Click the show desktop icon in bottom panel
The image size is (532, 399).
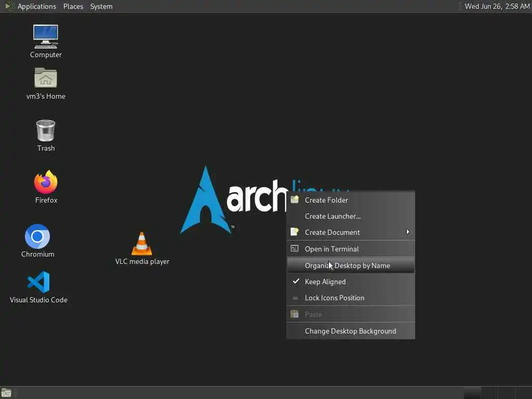(6, 393)
